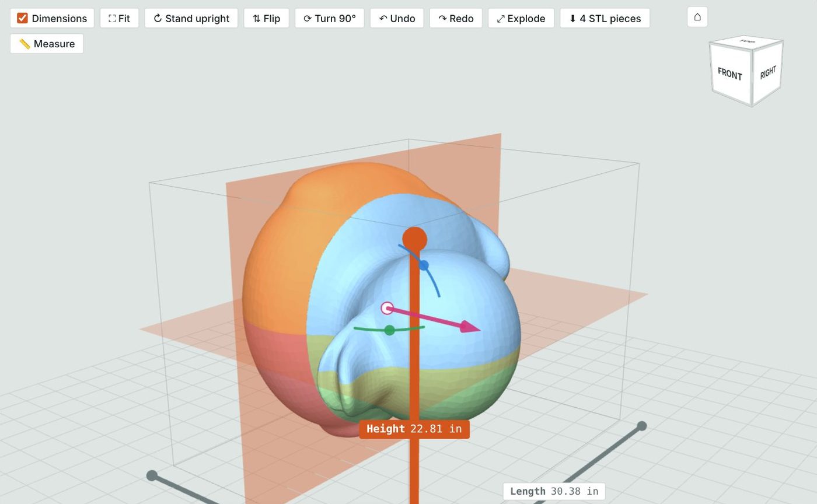Reset view with the home icon
Screen dimensions: 817x504
click(x=697, y=17)
